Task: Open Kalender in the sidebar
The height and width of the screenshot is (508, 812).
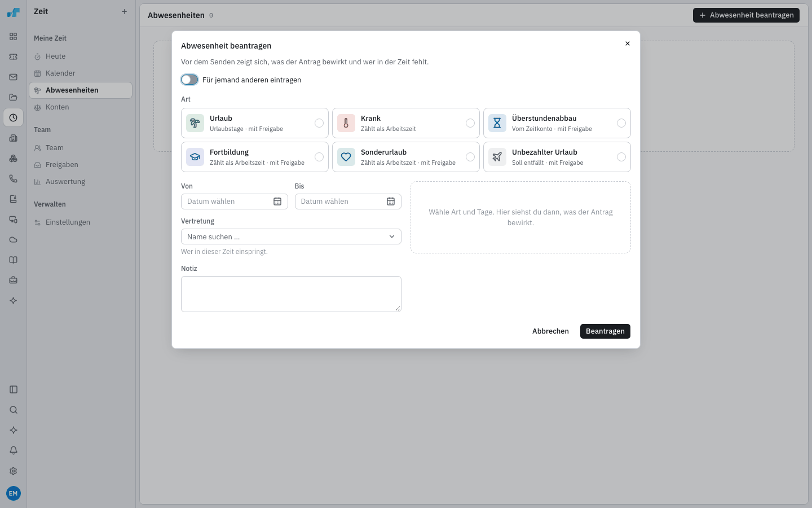Action: coord(81,73)
